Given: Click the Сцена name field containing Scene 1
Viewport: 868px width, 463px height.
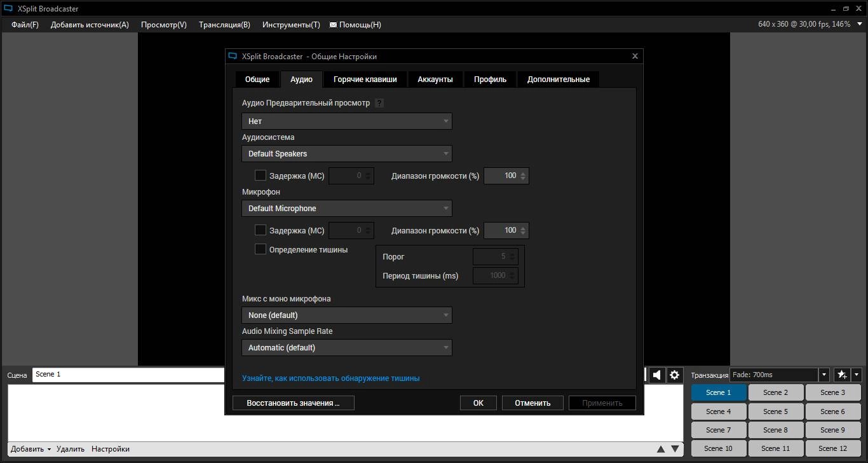Looking at the screenshot, I should pyautogui.click(x=129, y=375).
